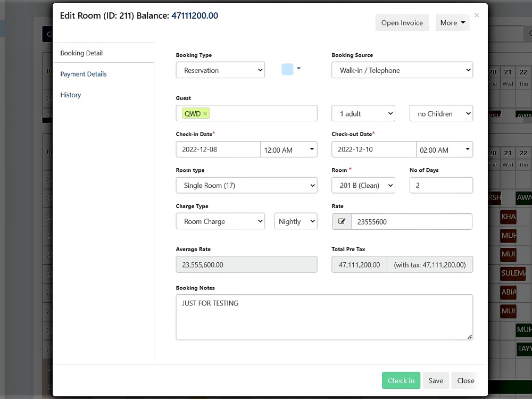This screenshot has width=532, height=399.
Task: Click the edit rate pencil icon
Action: [x=342, y=221]
